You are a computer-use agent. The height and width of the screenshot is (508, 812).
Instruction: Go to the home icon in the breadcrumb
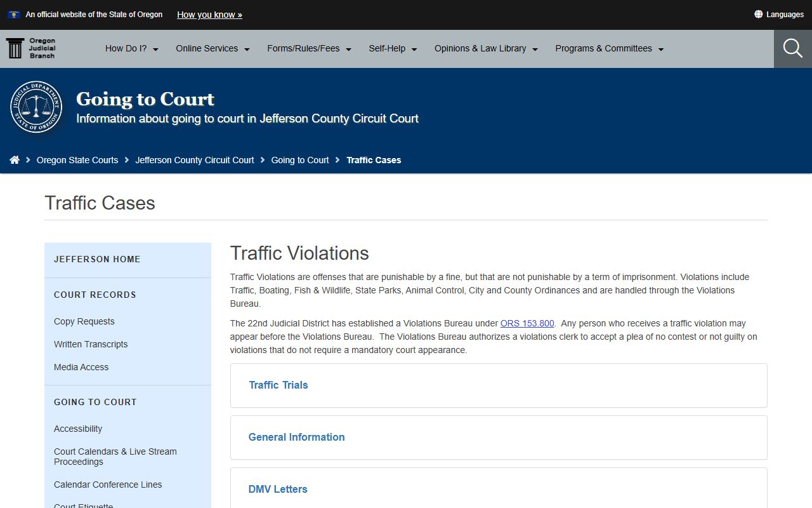[15, 160]
